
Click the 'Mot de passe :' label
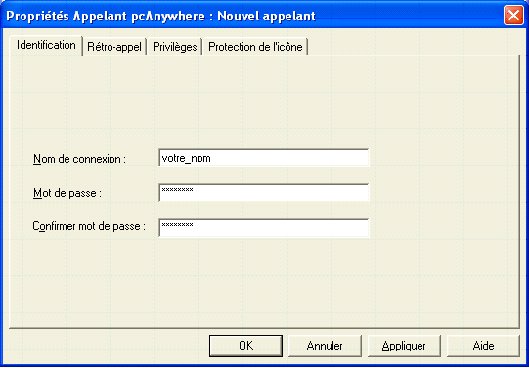[x=67, y=194]
